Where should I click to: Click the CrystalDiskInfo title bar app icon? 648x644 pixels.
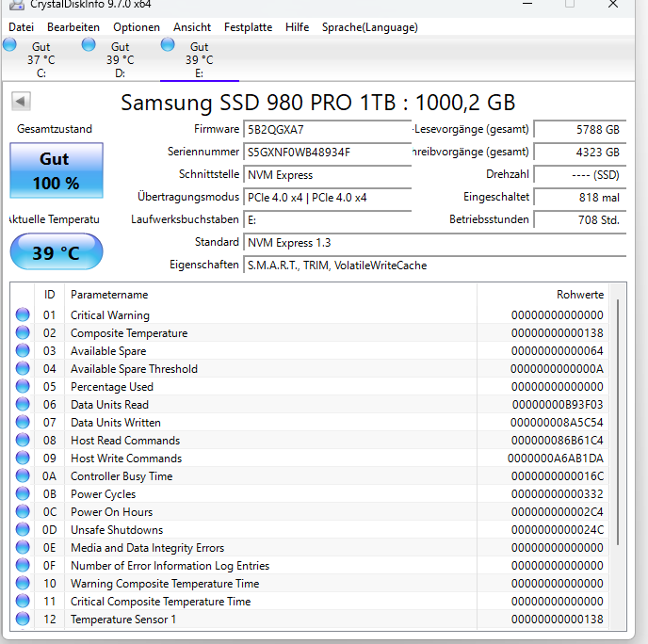(17, 5)
